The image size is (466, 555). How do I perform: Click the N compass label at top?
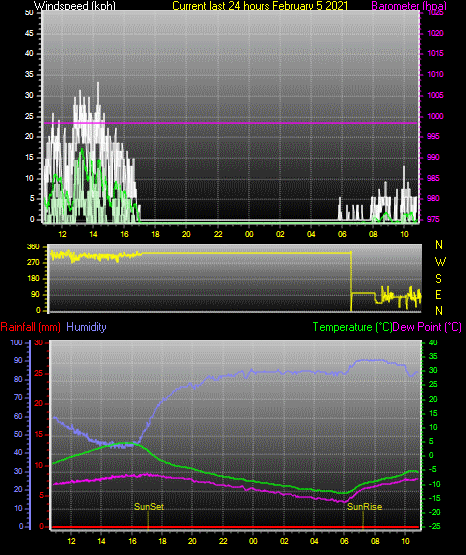439,245
